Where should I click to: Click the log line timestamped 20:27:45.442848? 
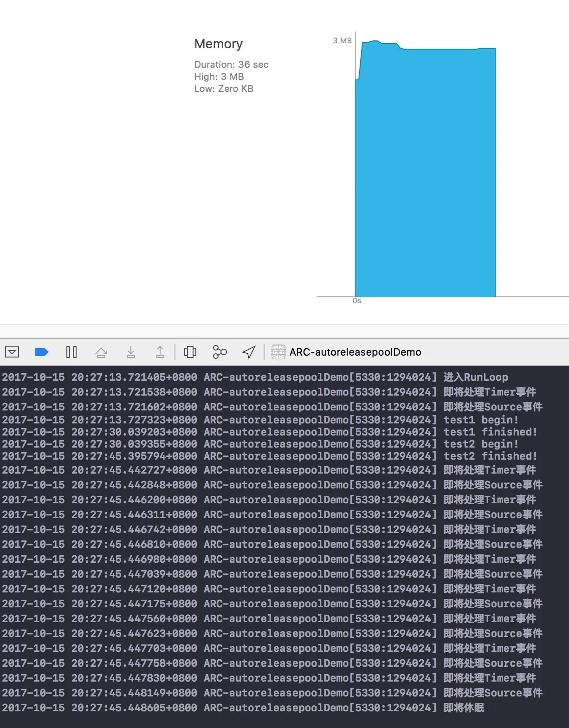pyautogui.click(x=272, y=485)
